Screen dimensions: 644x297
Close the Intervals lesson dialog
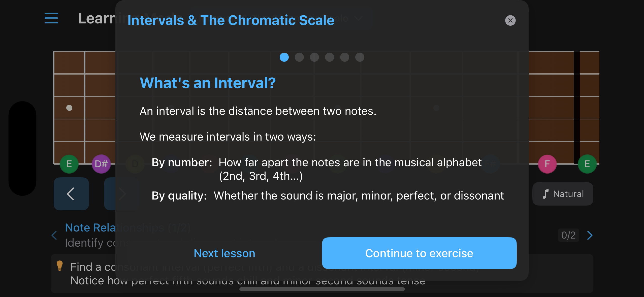(x=510, y=20)
